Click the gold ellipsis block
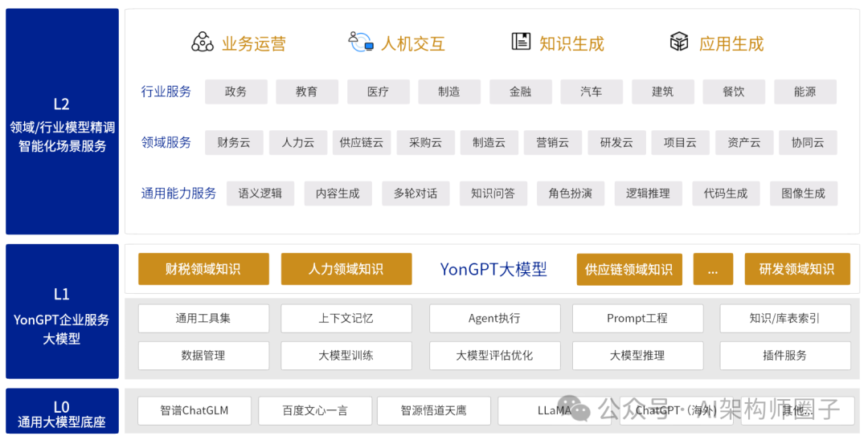Screen dimensions: 868x444 (x=714, y=270)
